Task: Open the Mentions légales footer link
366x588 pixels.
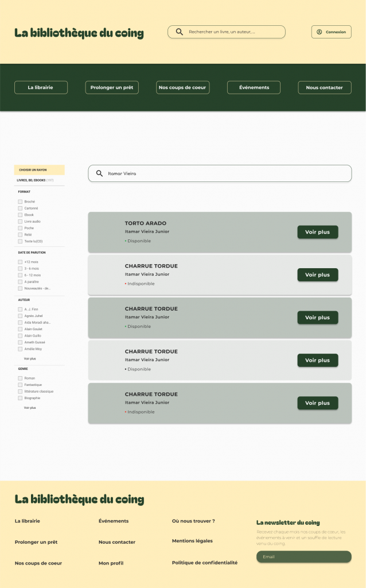Action: 192,541
